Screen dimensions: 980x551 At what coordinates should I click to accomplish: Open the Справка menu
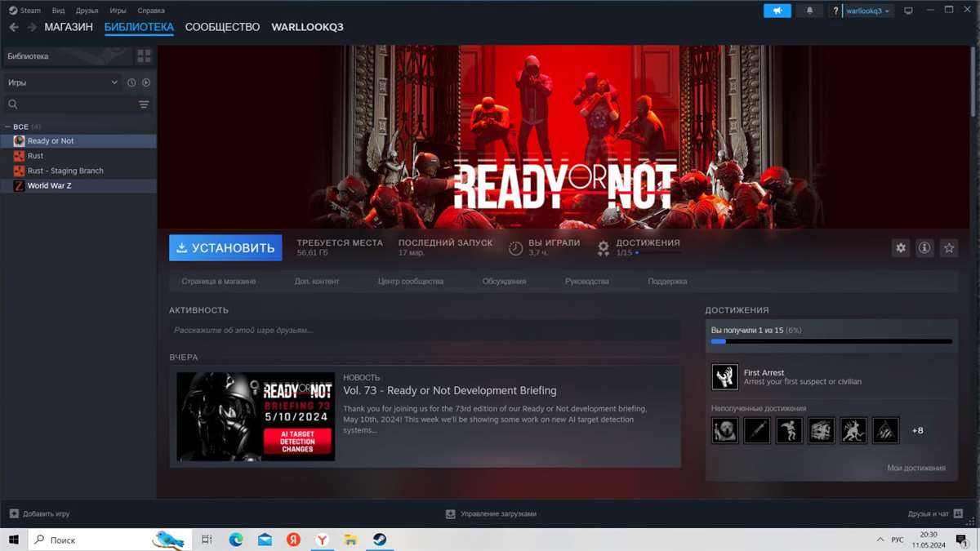151,11
